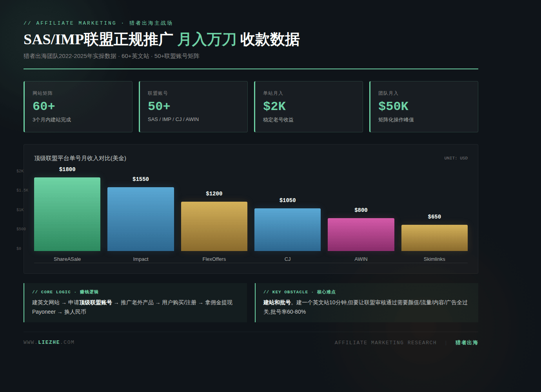Screen dimensions: 541x392
Task: Click the '$800' value label
Action: 361,210
